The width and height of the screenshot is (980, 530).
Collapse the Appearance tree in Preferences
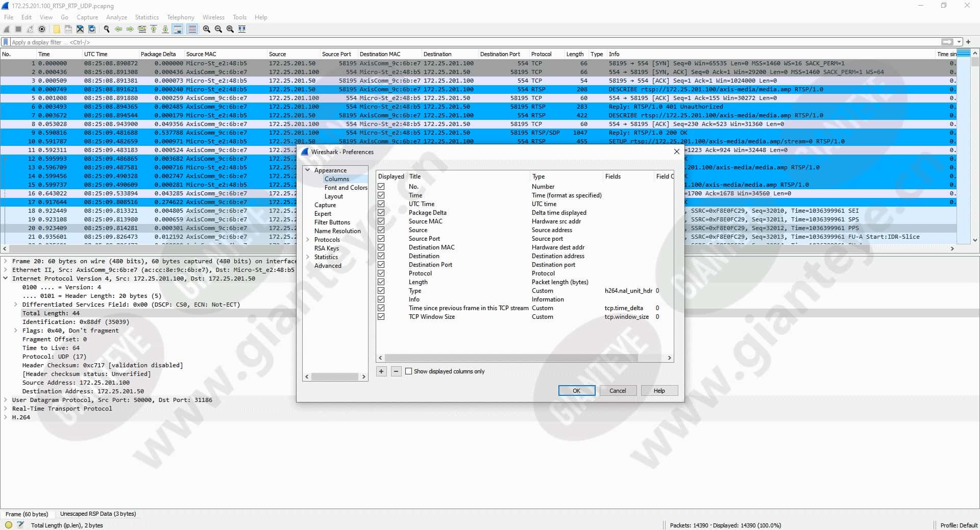tap(308, 170)
